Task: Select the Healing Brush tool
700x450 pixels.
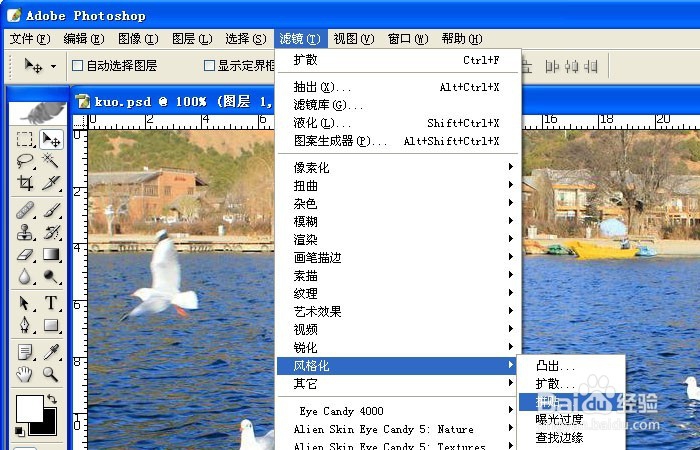Action: tap(25, 210)
